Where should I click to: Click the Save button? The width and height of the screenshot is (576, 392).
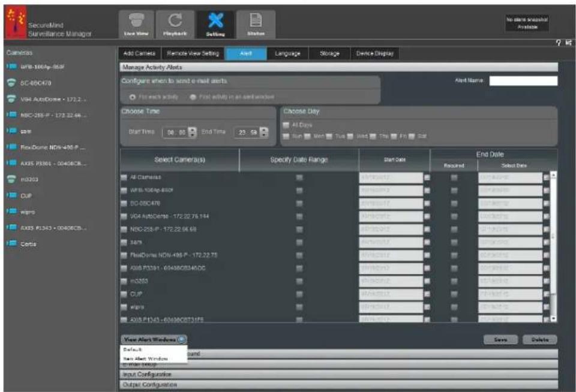tap(500, 339)
